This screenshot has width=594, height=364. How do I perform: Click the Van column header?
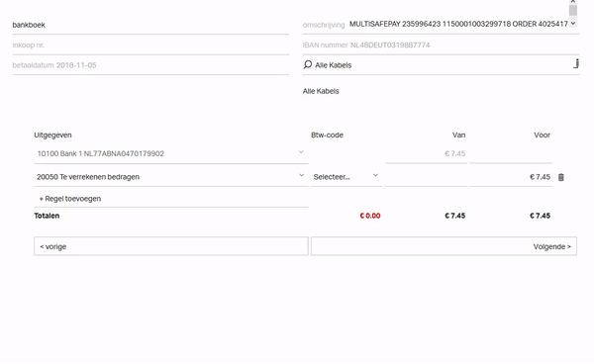pos(458,136)
